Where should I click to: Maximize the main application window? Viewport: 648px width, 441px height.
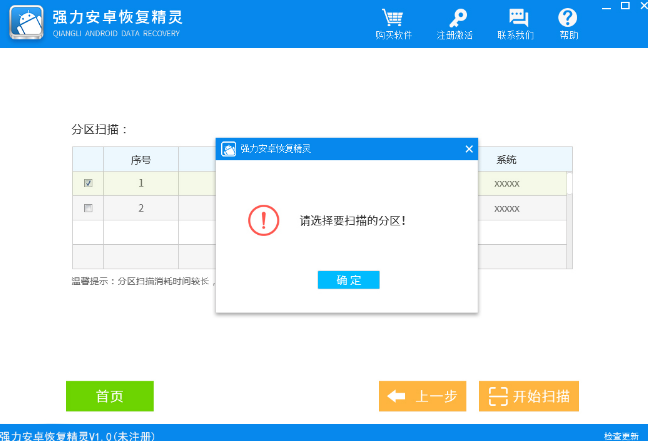point(625,6)
